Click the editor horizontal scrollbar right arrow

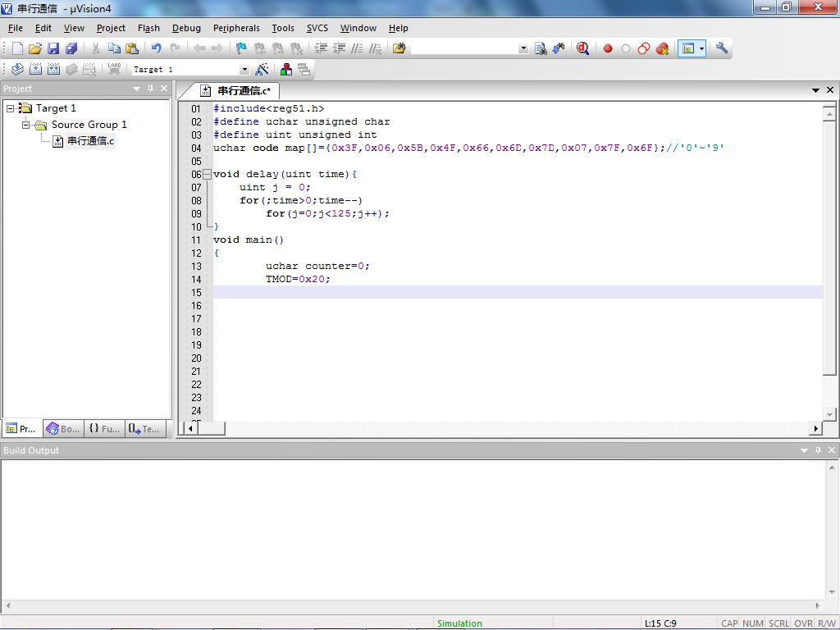pyautogui.click(x=815, y=428)
